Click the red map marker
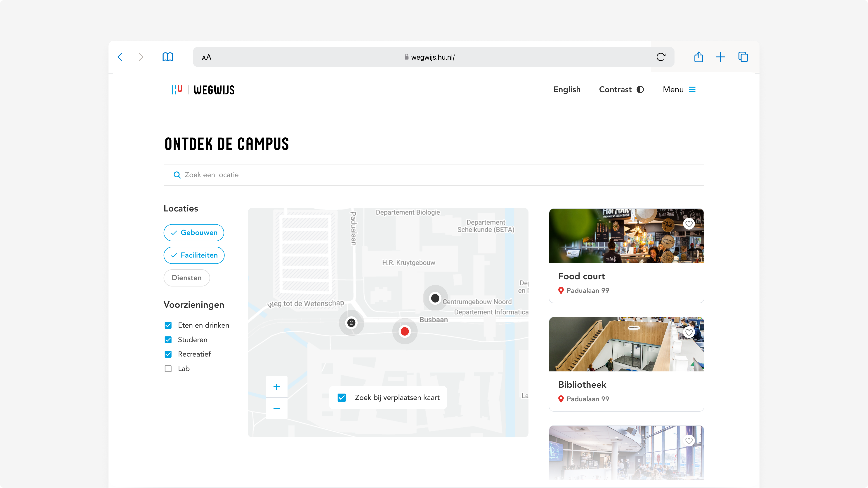The width and height of the screenshot is (868, 488). click(x=405, y=331)
